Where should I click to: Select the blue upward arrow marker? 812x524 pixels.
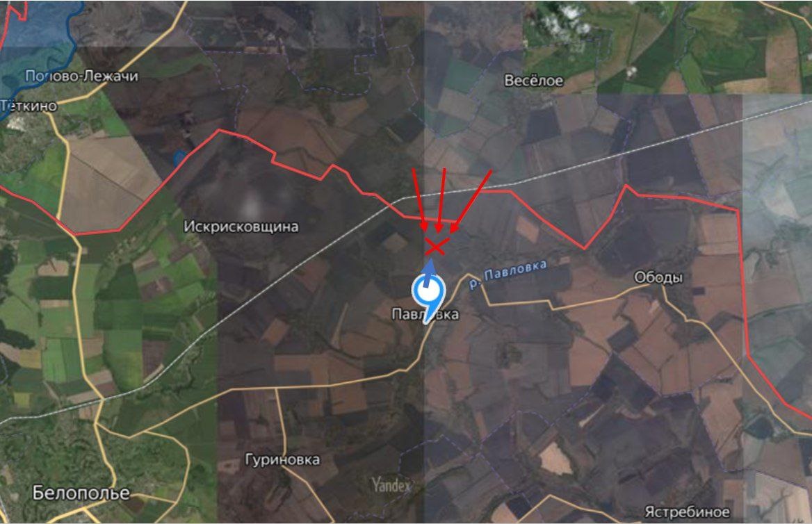tap(428, 273)
